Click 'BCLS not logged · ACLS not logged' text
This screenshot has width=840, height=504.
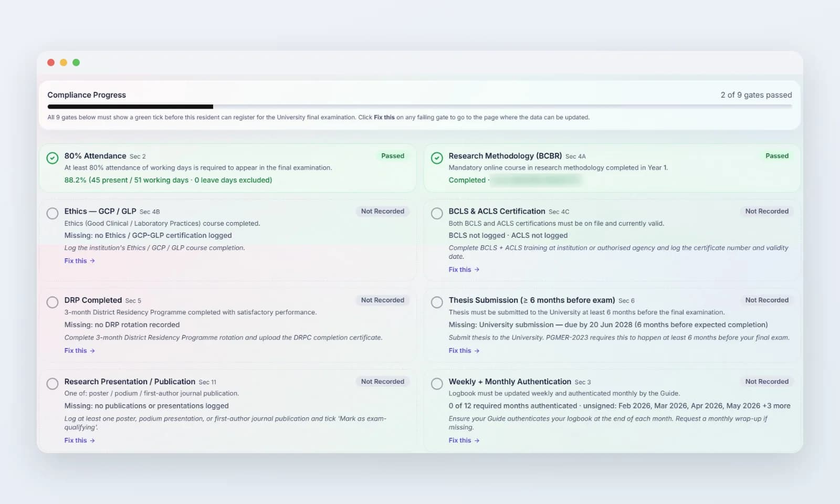[x=508, y=236]
